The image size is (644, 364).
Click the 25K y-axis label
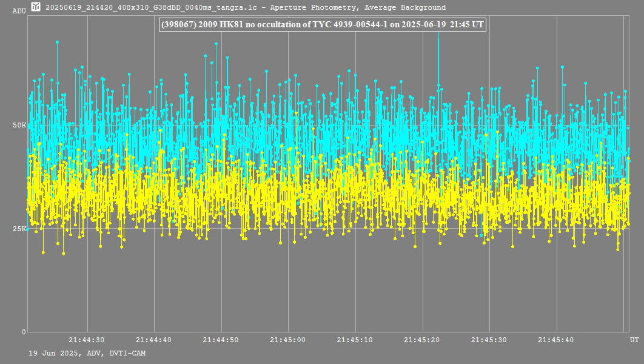[19, 229]
